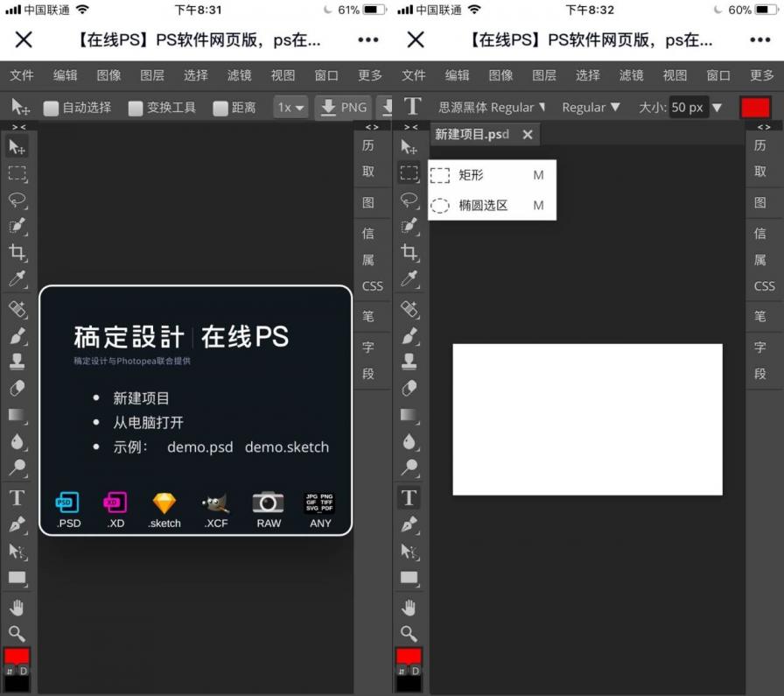Select the Clone Stamp tool in left screenshot

pyautogui.click(x=17, y=362)
